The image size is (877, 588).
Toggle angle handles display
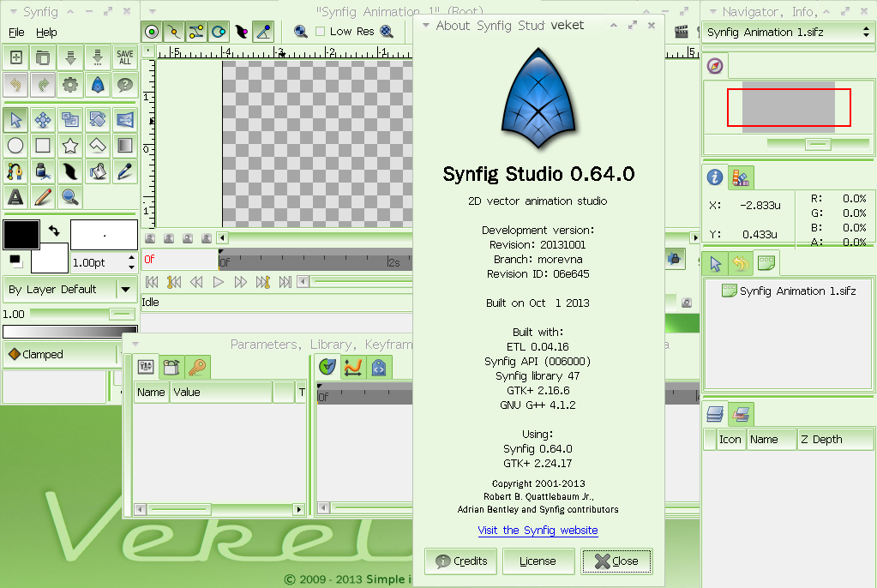click(x=263, y=32)
